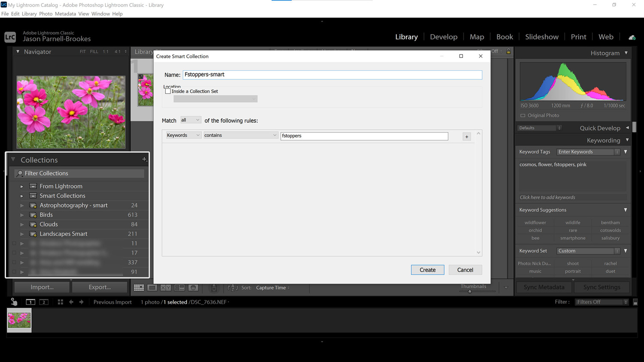Maximize the Create Smart Collection dialog
This screenshot has height=362, width=644.
click(461, 56)
